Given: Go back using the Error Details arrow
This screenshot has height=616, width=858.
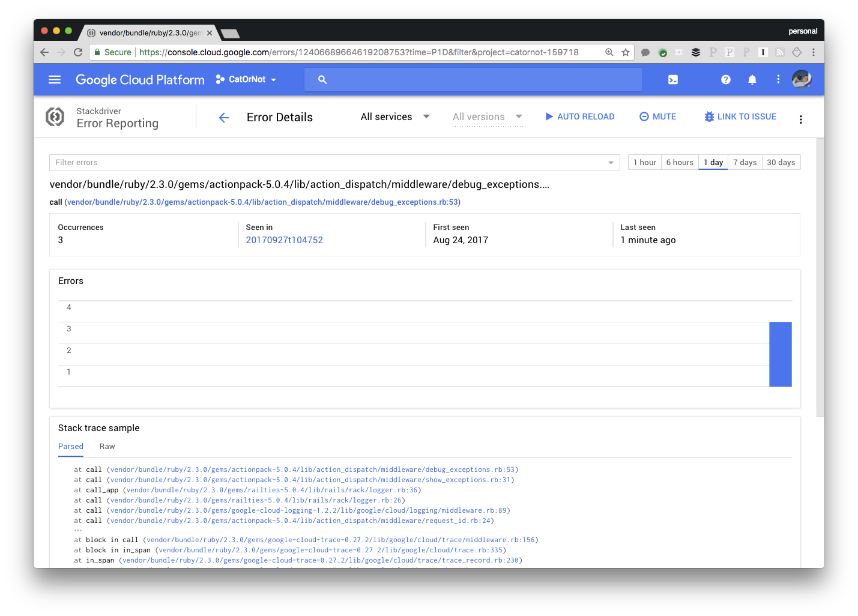Looking at the screenshot, I should (x=224, y=118).
